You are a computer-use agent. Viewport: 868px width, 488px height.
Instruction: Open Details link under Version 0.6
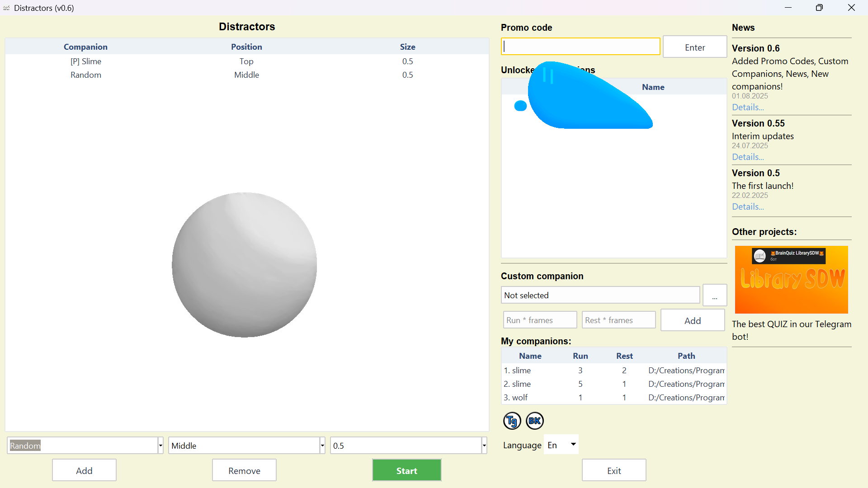[x=748, y=107]
